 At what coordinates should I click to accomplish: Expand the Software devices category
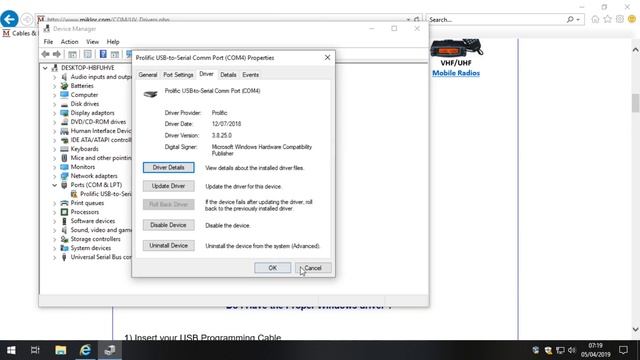tap(54, 221)
